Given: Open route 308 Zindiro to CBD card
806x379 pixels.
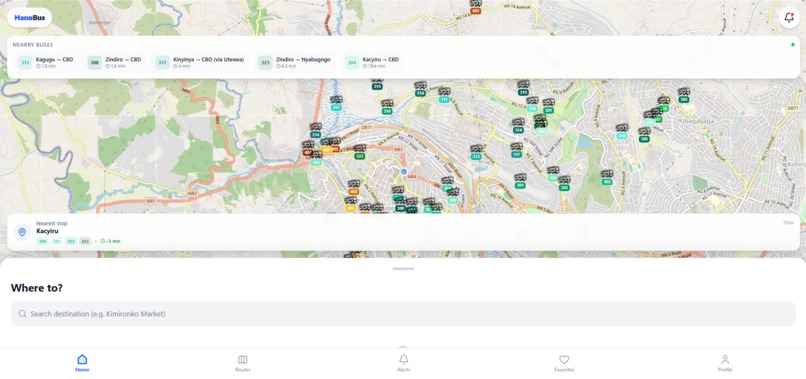Looking at the screenshot, I should point(115,62).
